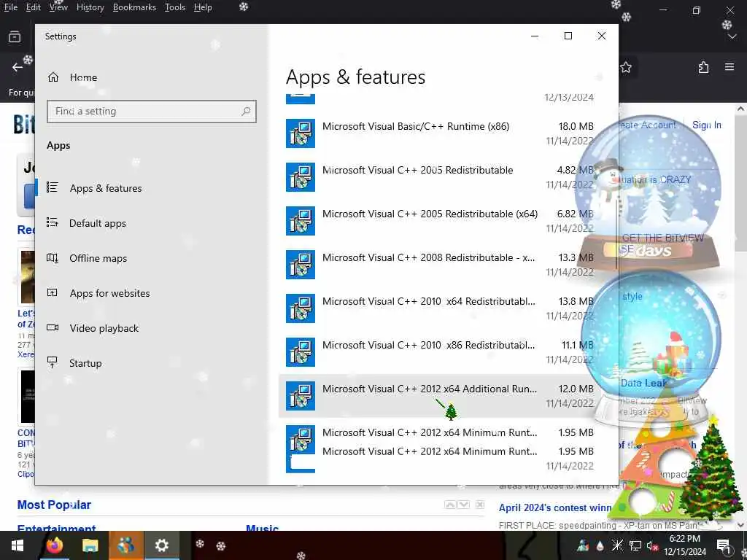The image size is (747, 560).
Task: Open the Help menu in Firefox
Action: 203,7
